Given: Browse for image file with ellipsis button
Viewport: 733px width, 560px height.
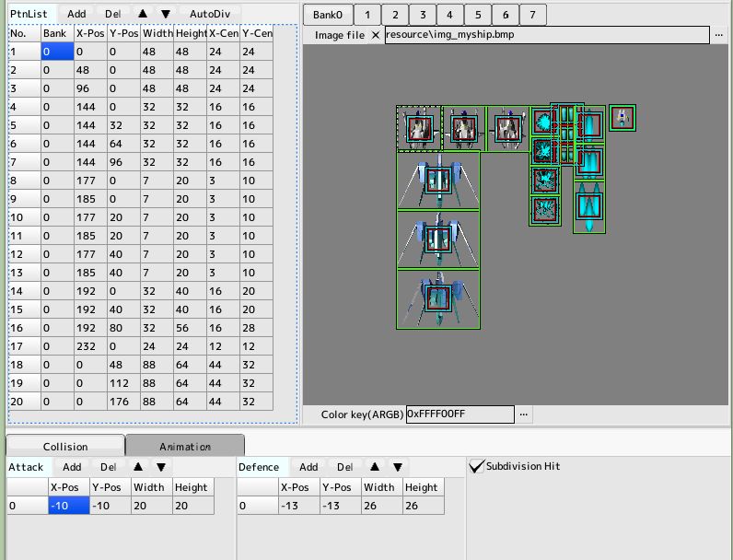Looking at the screenshot, I should [719, 35].
